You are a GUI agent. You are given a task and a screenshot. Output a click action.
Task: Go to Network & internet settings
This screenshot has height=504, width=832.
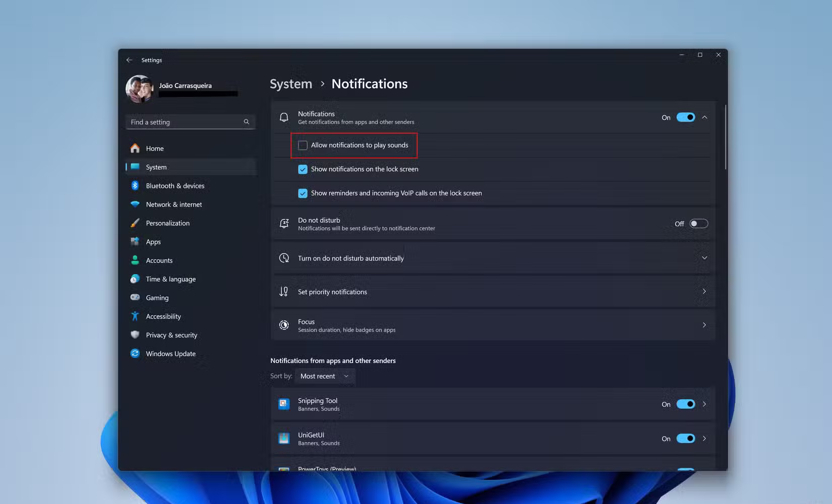[x=173, y=204]
